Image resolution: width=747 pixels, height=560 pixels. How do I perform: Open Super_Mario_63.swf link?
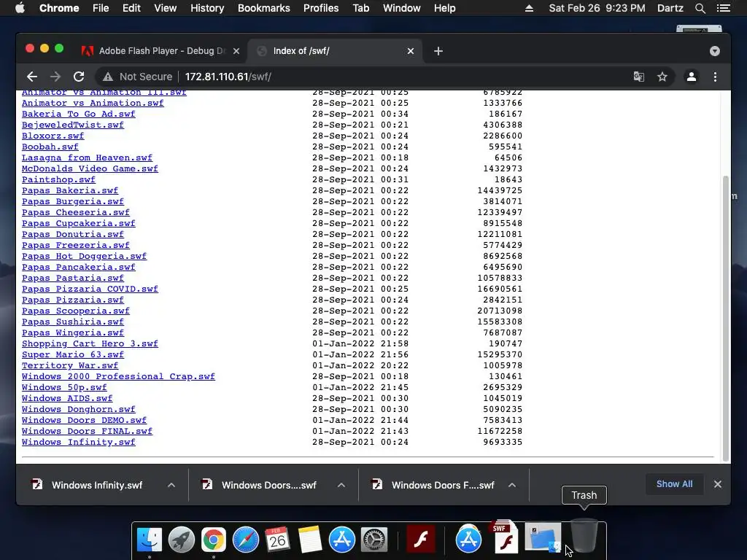click(x=73, y=355)
